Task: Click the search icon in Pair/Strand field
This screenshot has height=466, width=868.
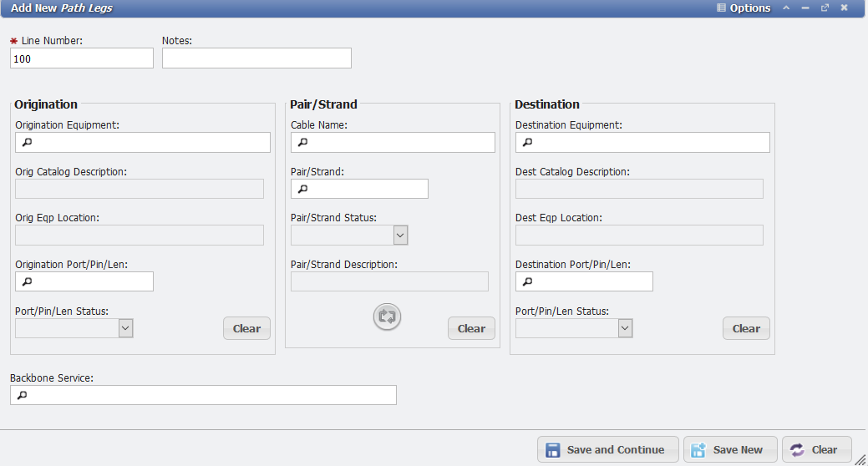Action: coord(302,189)
